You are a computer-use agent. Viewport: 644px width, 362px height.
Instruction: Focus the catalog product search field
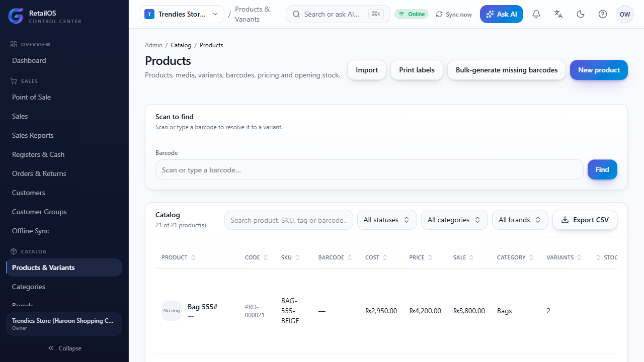(289, 220)
